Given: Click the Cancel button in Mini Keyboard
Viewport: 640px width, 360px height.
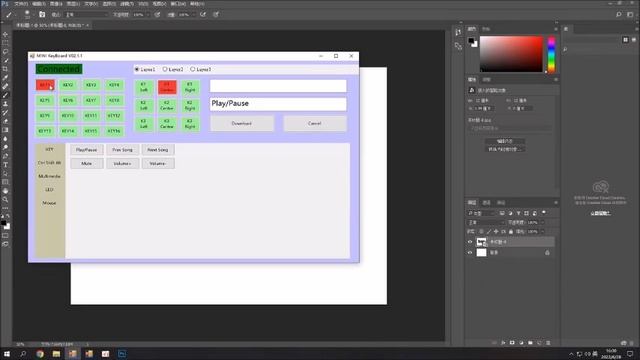Looking at the screenshot, I should point(315,123).
